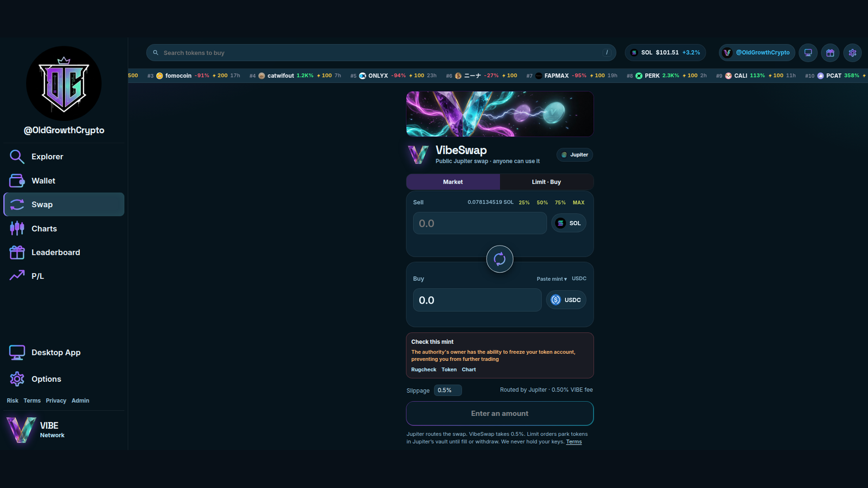Select 75% of the SOL balance

click(560, 202)
